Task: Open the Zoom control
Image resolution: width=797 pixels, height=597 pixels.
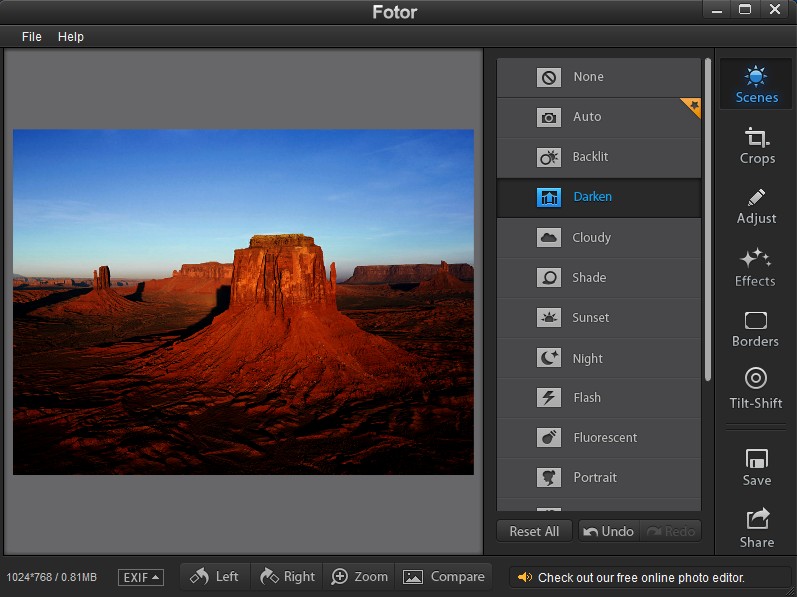Action: [x=359, y=576]
